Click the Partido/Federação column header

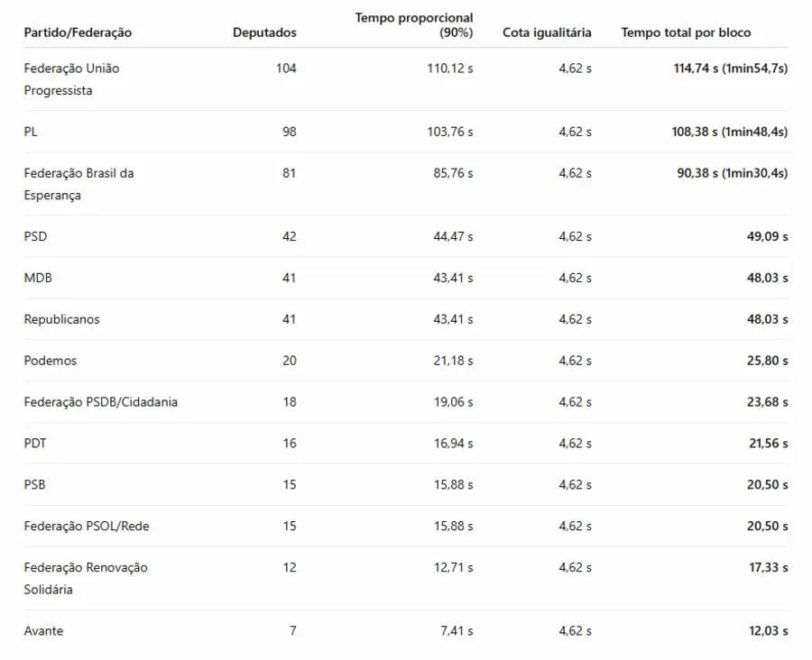(x=78, y=32)
